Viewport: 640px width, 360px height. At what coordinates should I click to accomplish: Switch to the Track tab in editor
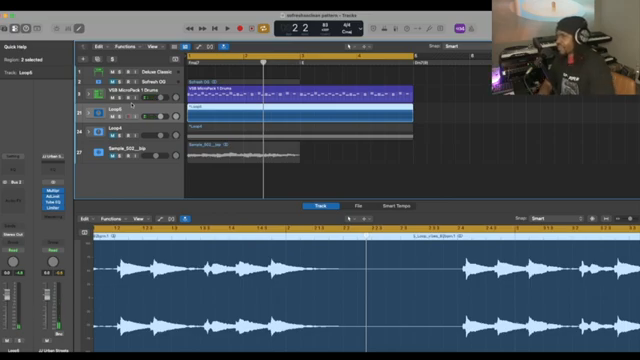(321, 206)
